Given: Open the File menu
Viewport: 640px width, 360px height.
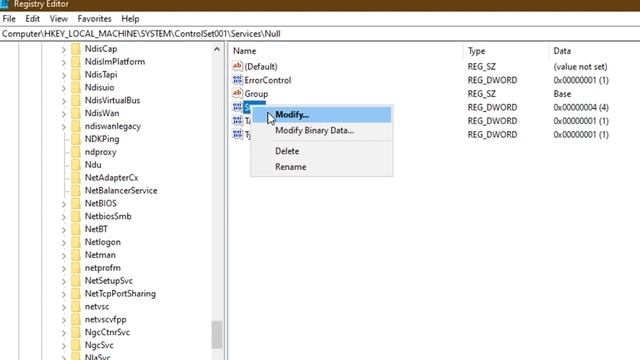Looking at the screenshot, I should click(x=9, y=19).
